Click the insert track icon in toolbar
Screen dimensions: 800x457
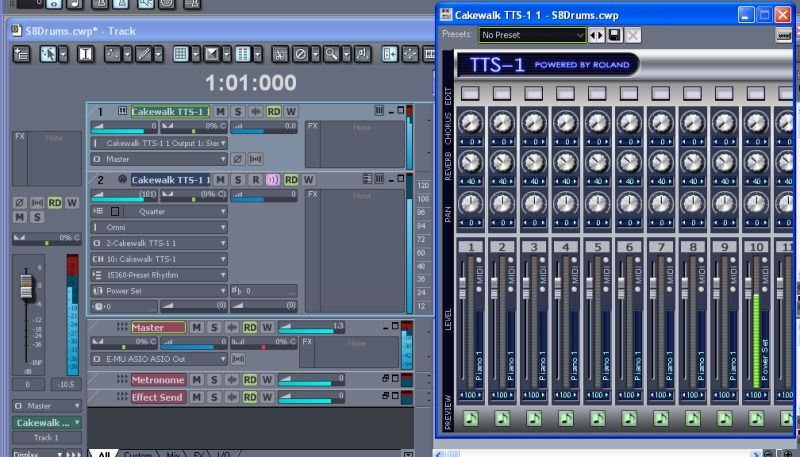21,53
